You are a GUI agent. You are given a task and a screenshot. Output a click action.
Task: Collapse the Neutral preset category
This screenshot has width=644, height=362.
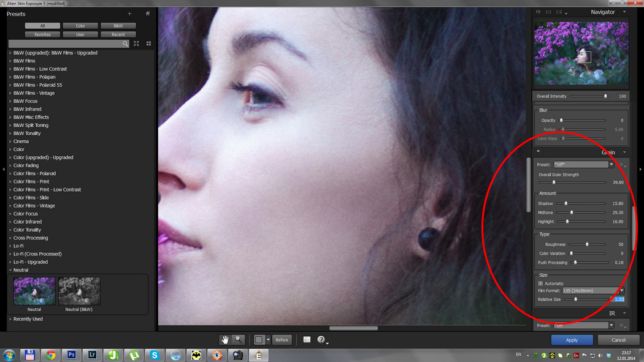coord(10,270)
